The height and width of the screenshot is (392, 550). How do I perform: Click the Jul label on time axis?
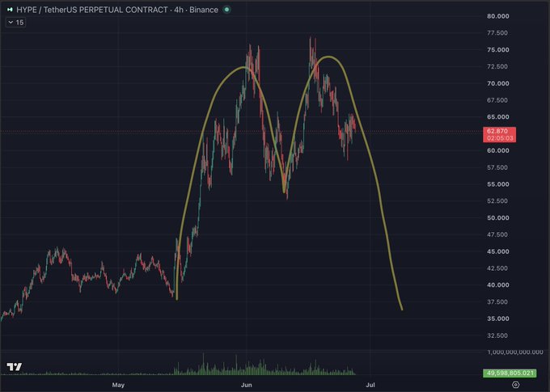[x=370, y=385]
